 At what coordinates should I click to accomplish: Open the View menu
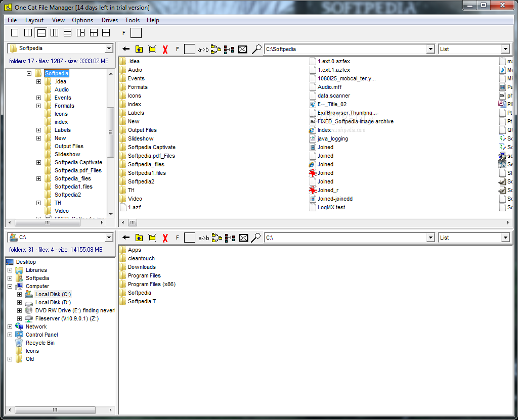(58, 20)
